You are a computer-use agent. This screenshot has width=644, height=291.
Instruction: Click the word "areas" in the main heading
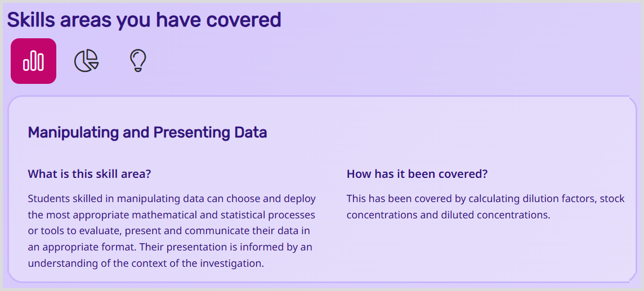coord(85,20)
